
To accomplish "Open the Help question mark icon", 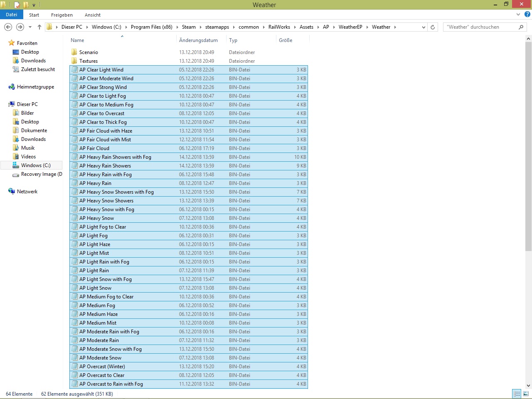I will [527, 15].
